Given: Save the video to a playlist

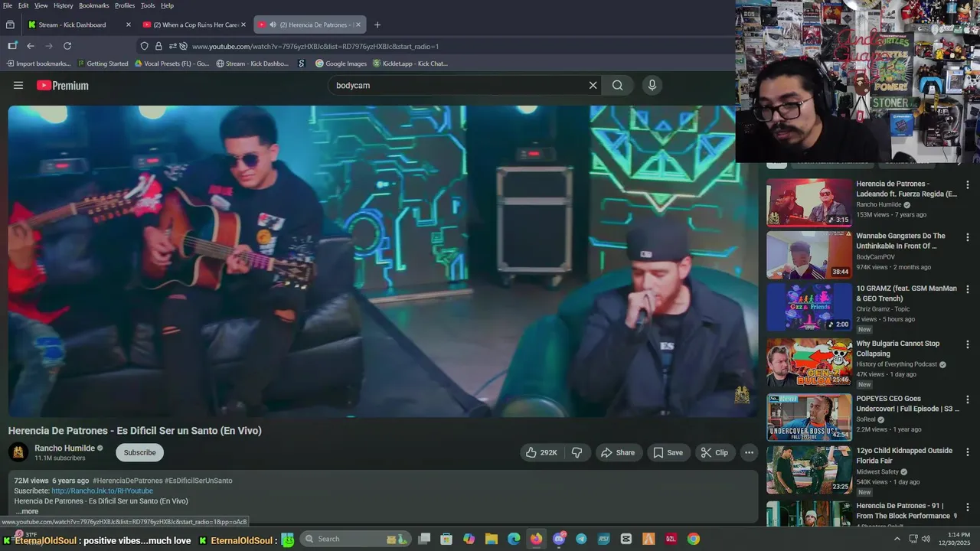Looking at the screenshot, I should (x=668, y=452).
